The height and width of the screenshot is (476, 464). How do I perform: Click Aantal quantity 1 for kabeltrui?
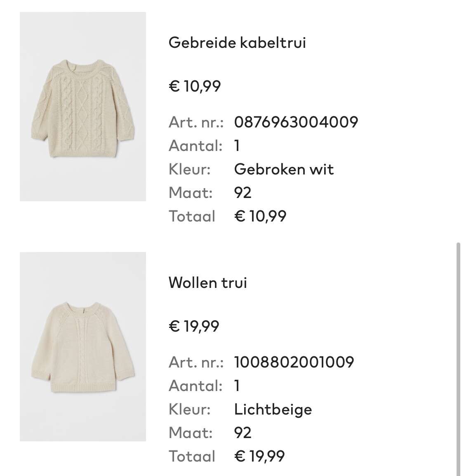[237, 146]
